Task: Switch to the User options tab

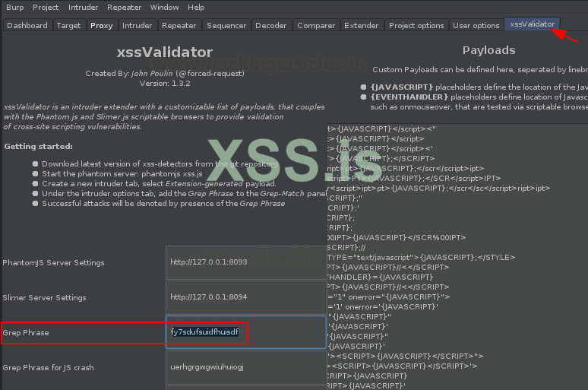Action: point(476,25)
